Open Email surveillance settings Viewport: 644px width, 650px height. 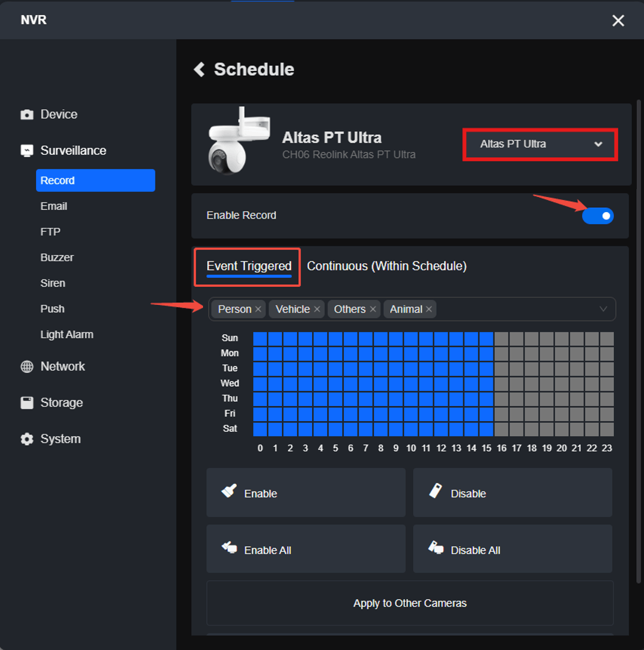tap(54, 206)
